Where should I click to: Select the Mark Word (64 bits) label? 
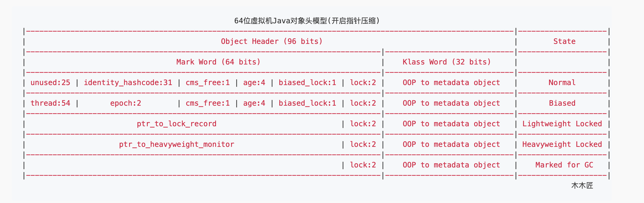tap(218, 62)
